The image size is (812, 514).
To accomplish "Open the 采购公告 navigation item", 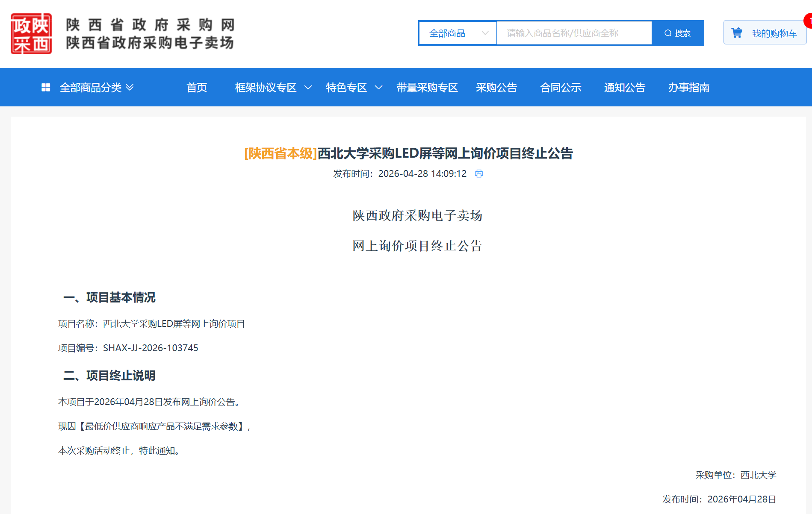I will click(x=496, y=88).
